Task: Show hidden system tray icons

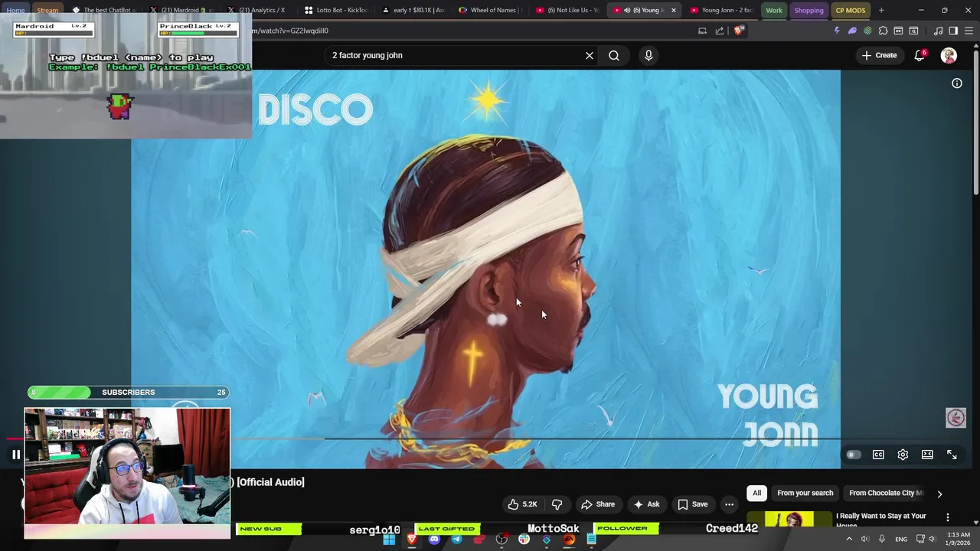Action: 848,539
